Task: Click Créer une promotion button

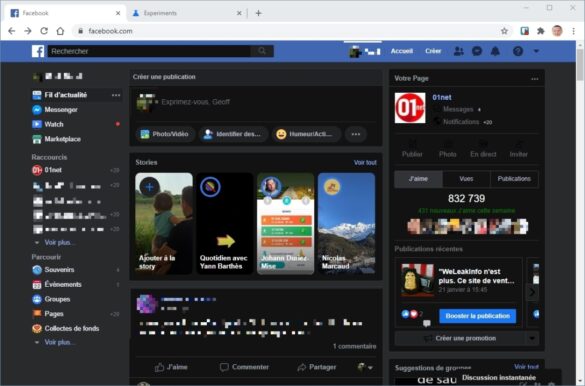Action: click(x=460, y=338)
